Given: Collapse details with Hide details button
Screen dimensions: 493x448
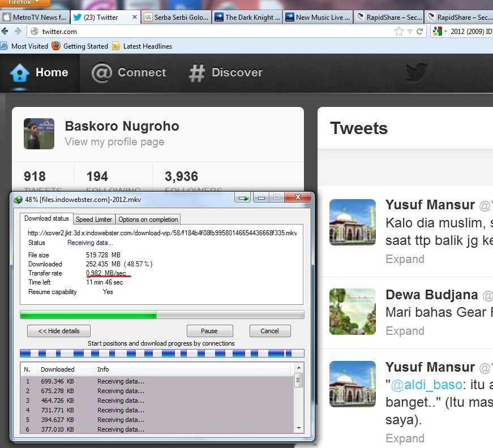Looking at the screenshot, I should coord(59,331).
